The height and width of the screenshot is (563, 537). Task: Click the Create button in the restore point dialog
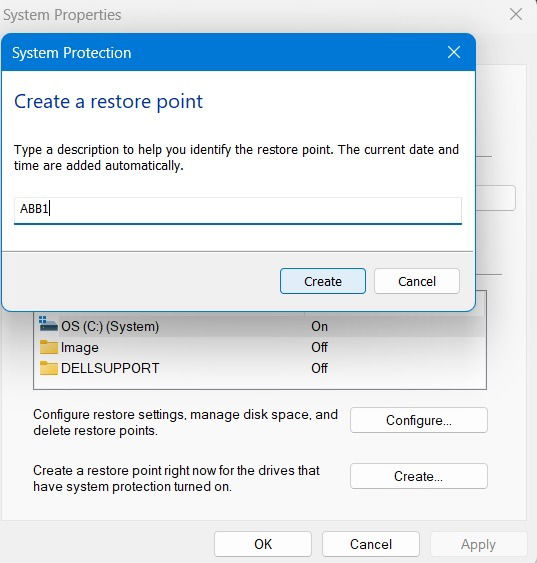point(323,281)
